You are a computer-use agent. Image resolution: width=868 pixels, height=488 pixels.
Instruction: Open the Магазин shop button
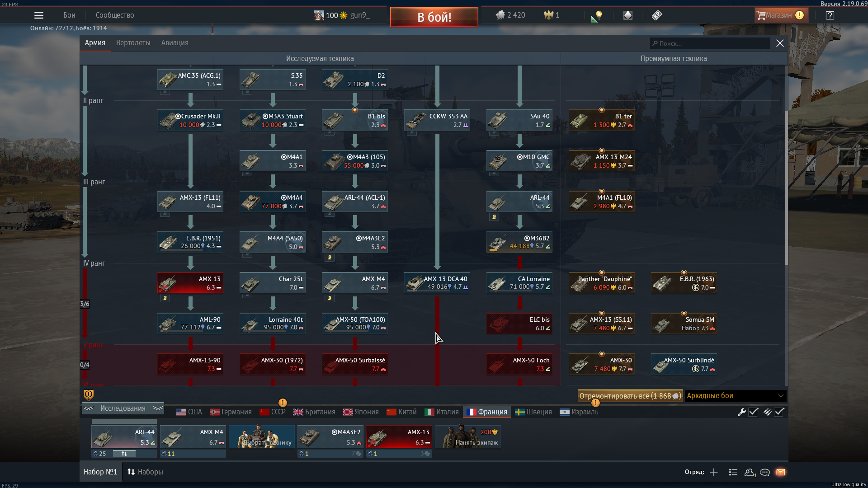point(781,15)
